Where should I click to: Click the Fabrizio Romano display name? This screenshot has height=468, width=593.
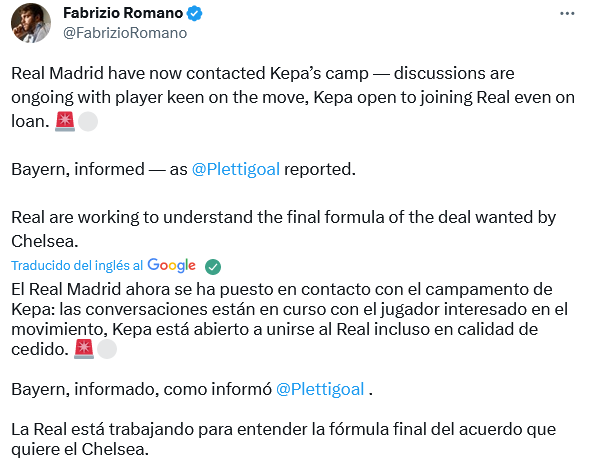coord(123,13)
